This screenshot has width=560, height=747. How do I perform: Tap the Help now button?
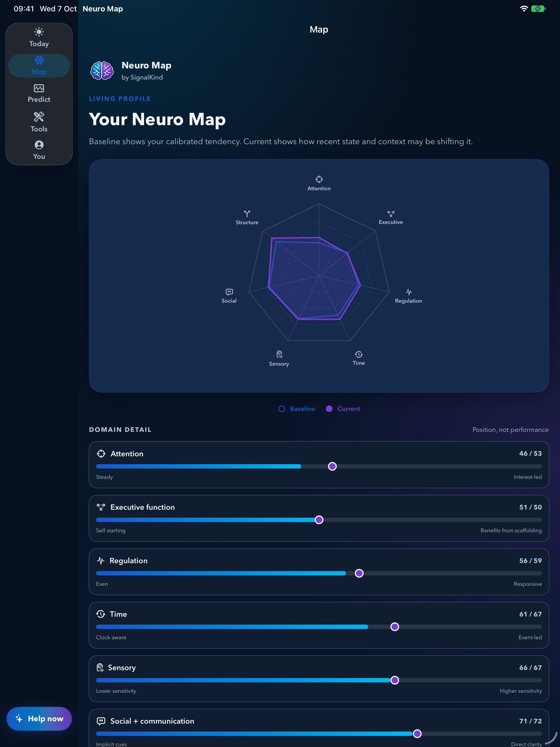pos(39,718)
